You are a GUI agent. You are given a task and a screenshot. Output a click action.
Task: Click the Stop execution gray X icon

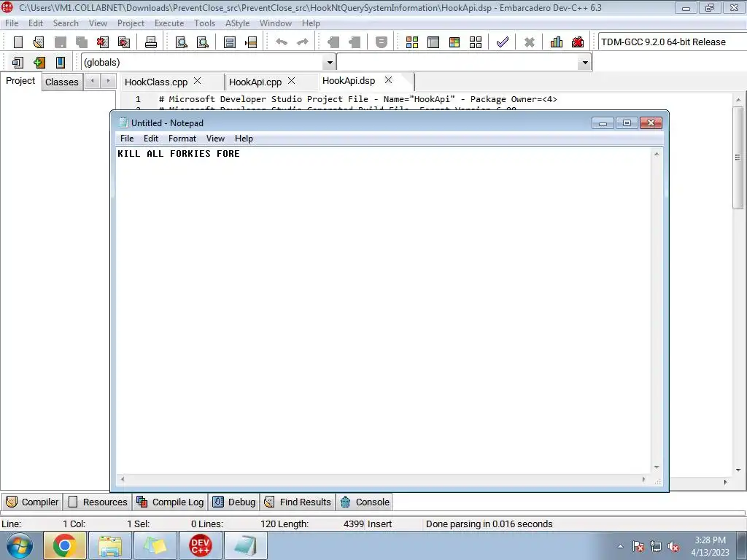530,42
